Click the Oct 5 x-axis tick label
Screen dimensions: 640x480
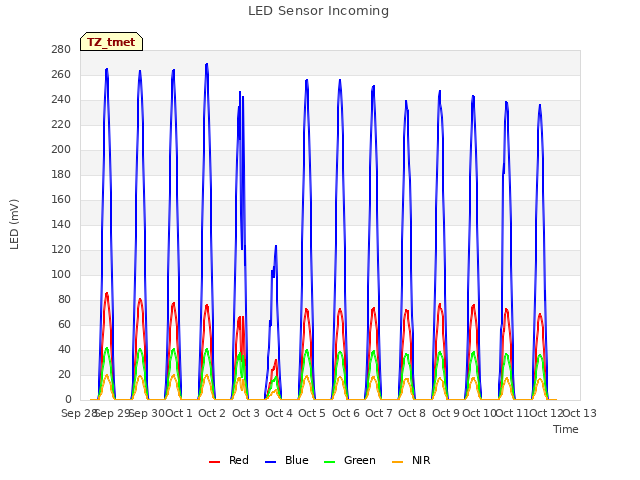tap(312, 413)
